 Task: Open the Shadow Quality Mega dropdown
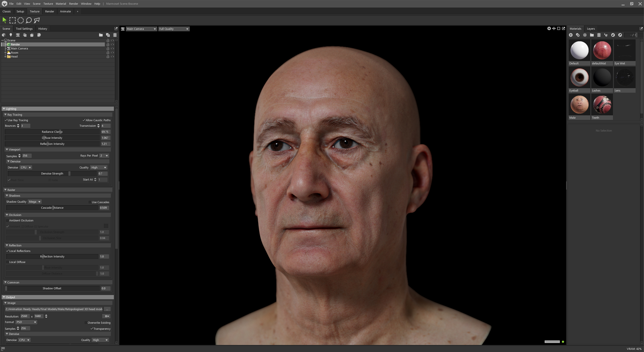pyautogui.click(x=35, y=202)
